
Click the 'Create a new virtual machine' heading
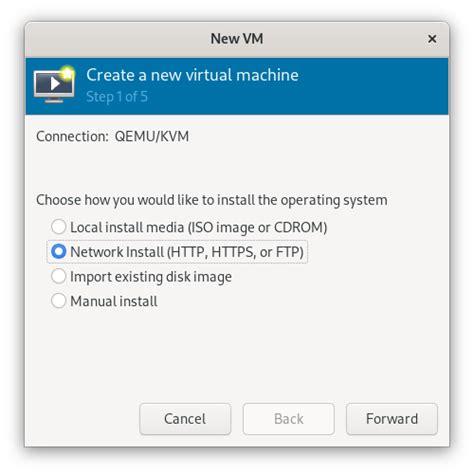point(192,75)
